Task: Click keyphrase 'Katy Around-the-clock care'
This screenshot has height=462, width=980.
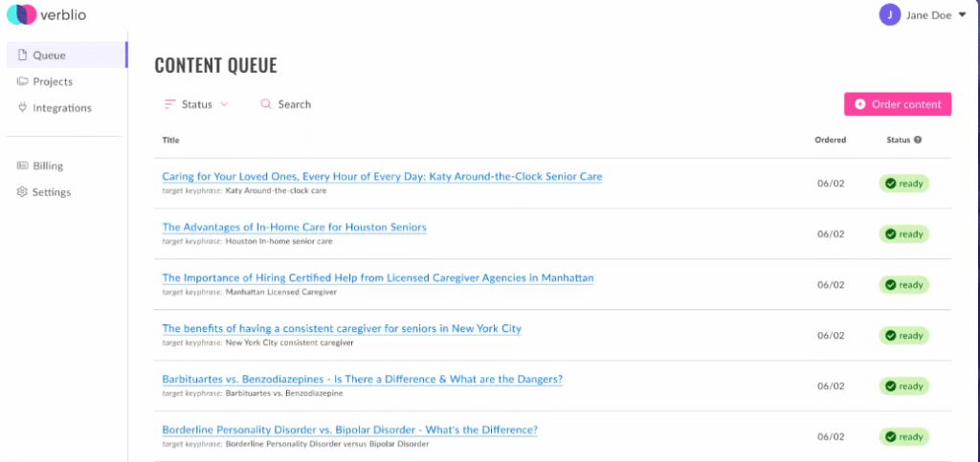Action: [x=276, y=190]
